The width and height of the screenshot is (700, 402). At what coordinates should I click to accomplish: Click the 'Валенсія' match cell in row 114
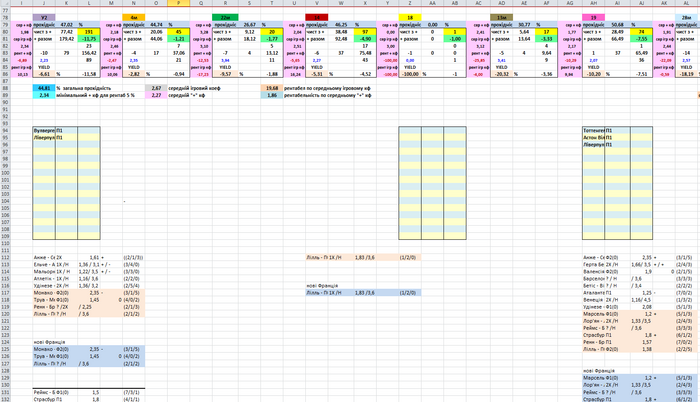593,272
